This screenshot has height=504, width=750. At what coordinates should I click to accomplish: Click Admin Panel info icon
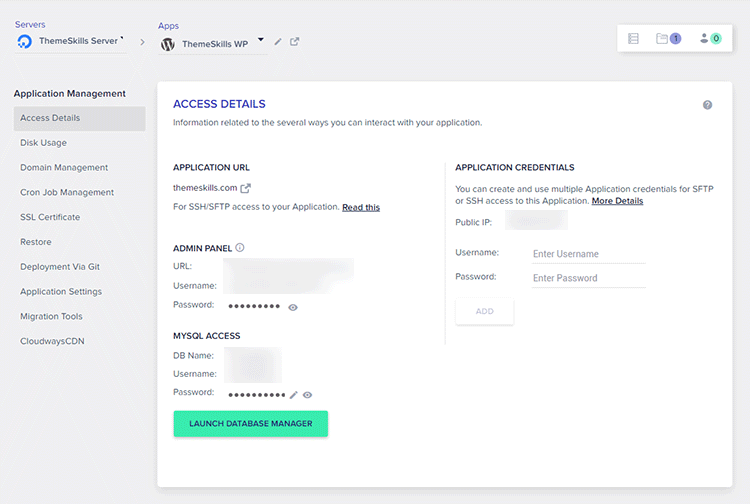point(240,248)
